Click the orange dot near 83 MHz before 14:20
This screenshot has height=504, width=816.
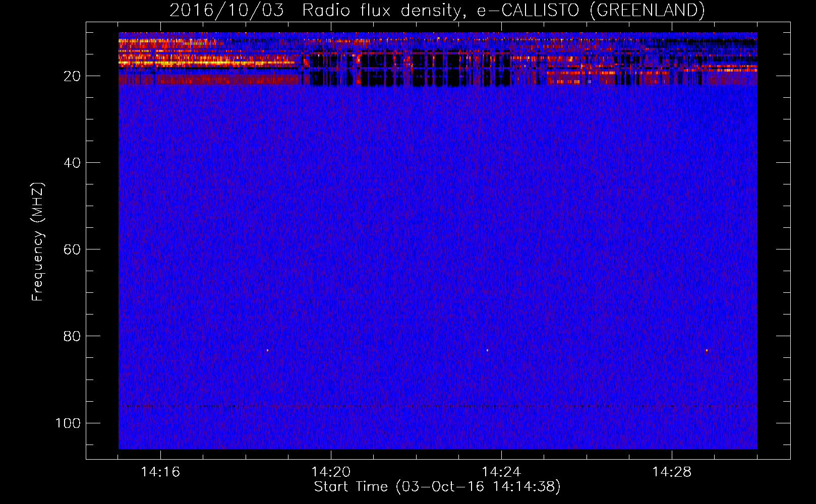click(x=267, y=350)
